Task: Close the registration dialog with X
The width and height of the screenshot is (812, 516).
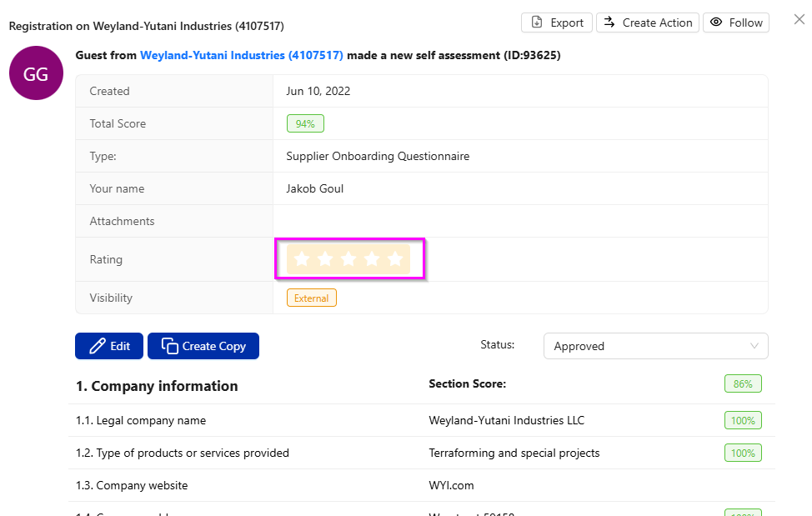Action: [799, 20]
